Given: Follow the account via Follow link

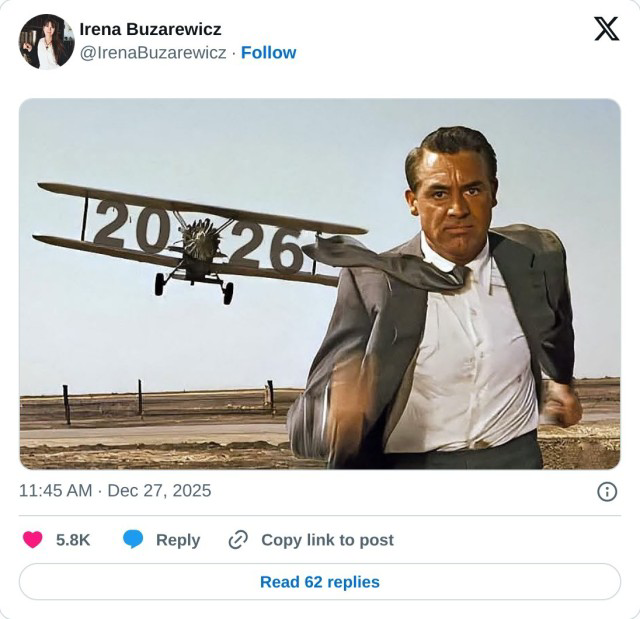Looking at the screenshot, I should [x=268, y=53].
